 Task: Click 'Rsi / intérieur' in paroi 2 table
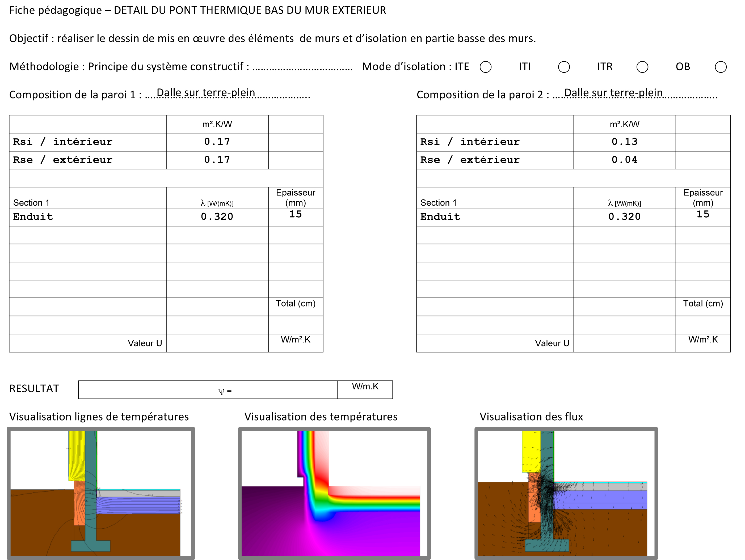tap(470, 142)
